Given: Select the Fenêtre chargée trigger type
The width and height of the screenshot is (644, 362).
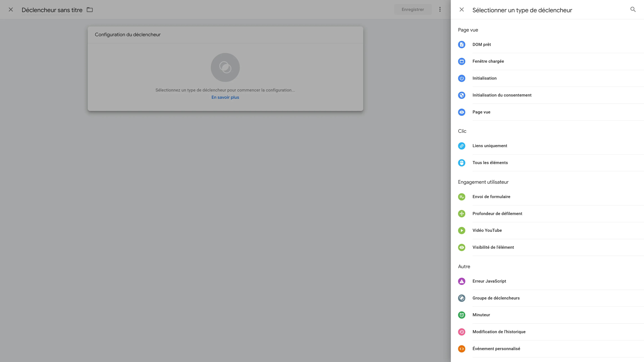Looking at the screenshot, I should coord(551,62).
